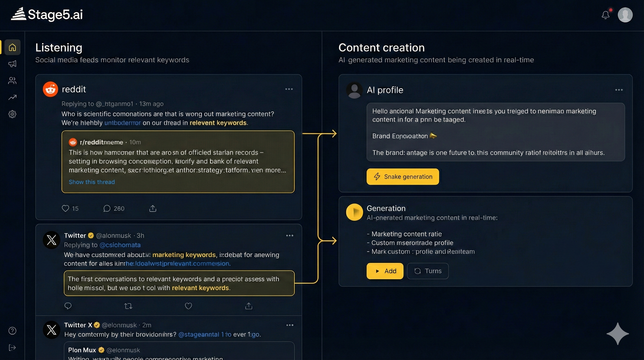Click the help question mark icon
The width and height of the screenshot is (644, 360).
pyautogui.click(x=12, y=331)
